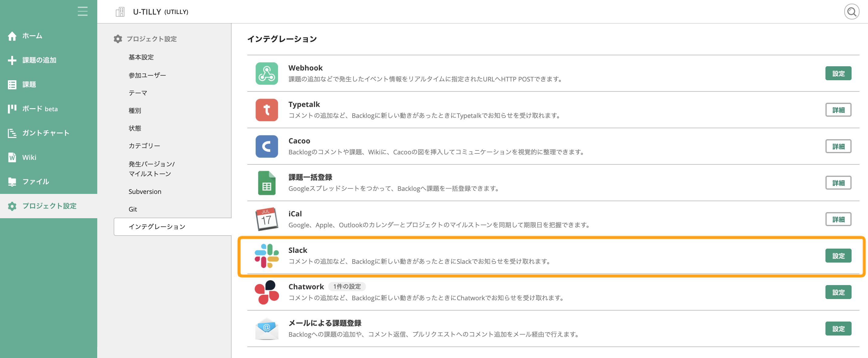Click the plus icon for 課題の追加
This screenshot has height=358, width=868.
[12, 60]
